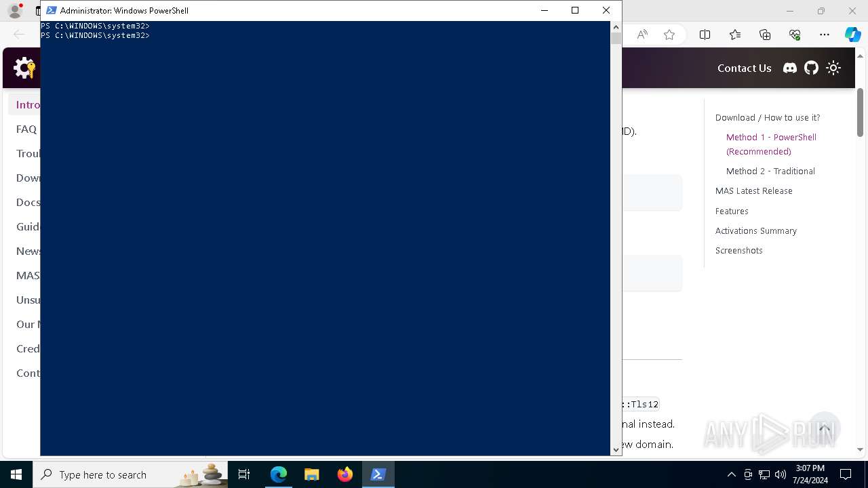
Task: Minimize the Edge browser window
Action: coord(790,11)
